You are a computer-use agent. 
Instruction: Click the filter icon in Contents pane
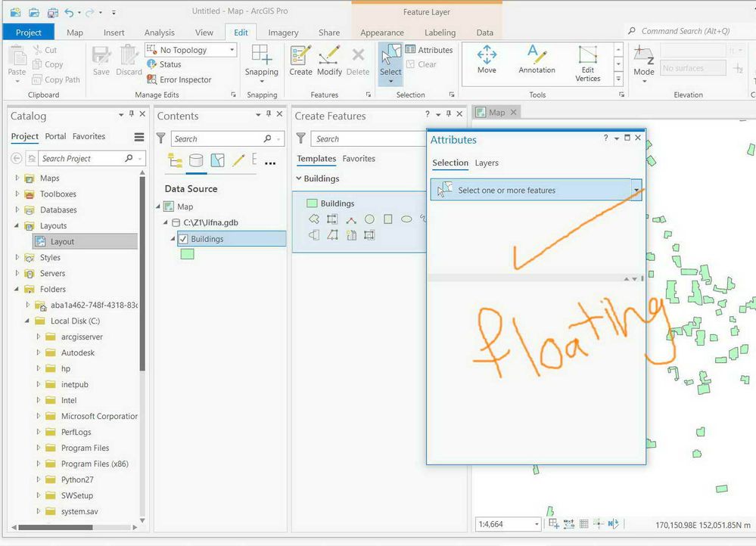161,139
